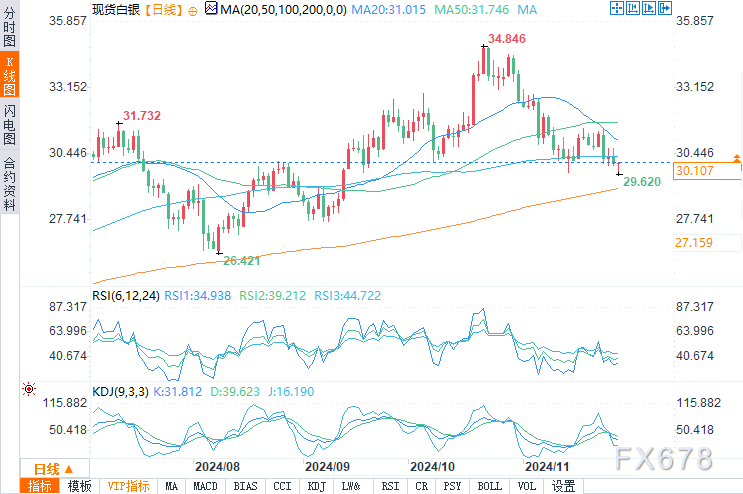This screenshot has width=743, height=494.
Task: Click the K:31.812 value
Action: point(178,392)
